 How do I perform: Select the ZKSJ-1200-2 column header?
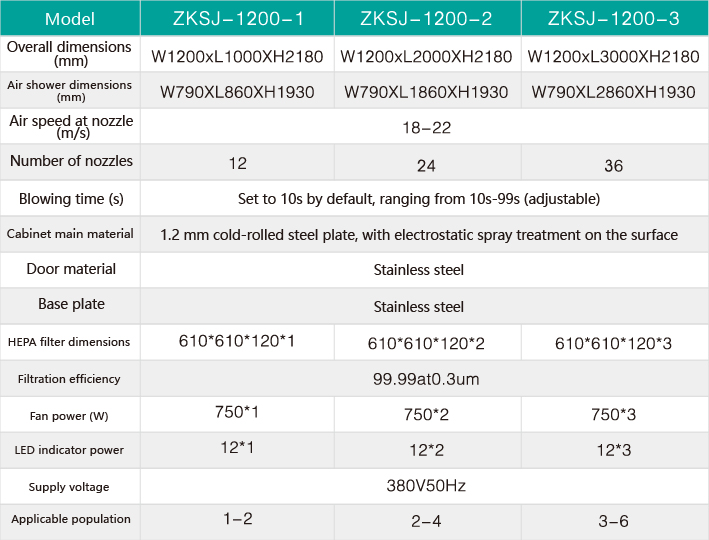(x=426, y=19)
